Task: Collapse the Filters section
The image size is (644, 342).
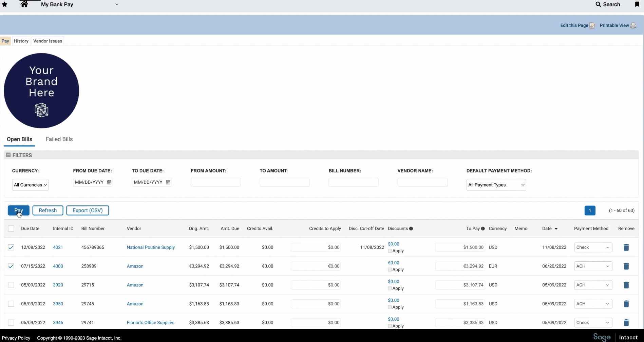Action: 8,155
